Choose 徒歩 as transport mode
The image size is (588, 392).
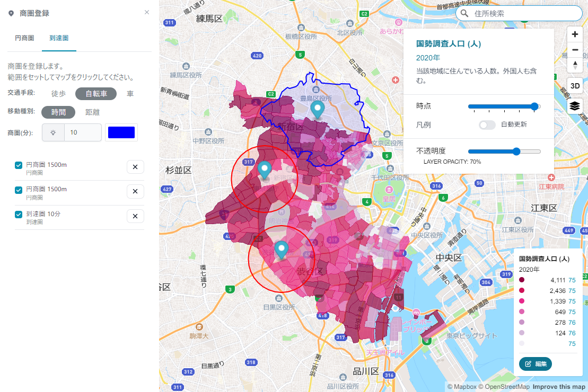click(x=58, y=94)
